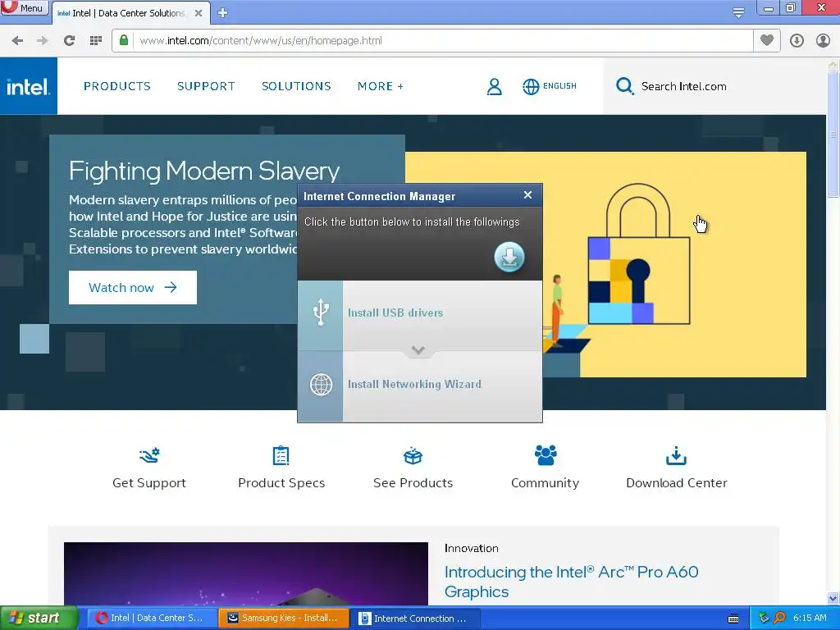Click the page's vertical scrollbar thumb
The image size is (840, 630).
point(833,135)
